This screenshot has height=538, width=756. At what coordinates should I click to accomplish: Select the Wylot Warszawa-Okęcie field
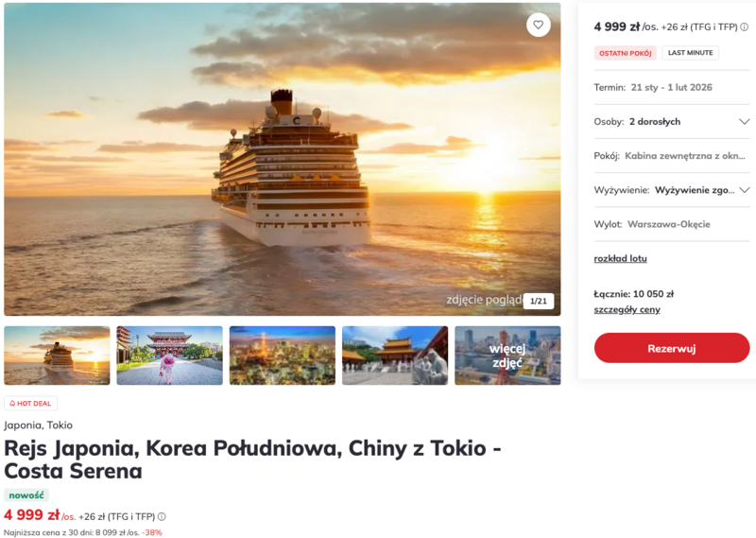tap(667, 224)
